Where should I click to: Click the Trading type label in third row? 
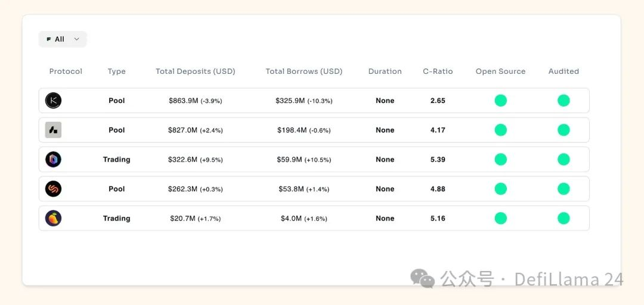(116, 160)
